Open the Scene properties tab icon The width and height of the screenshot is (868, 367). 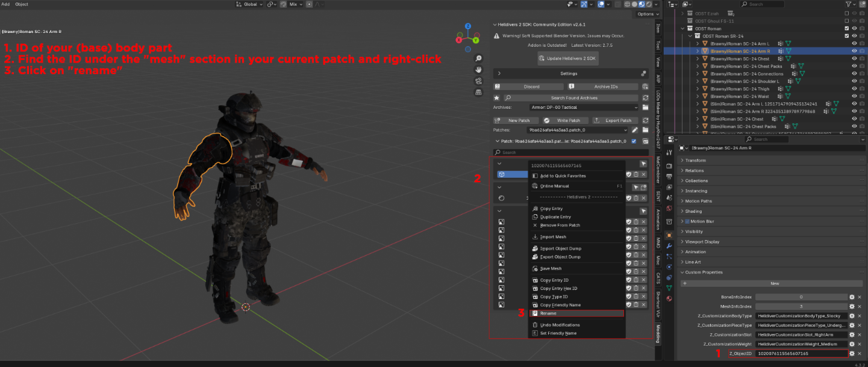click(x=669, y=197)
